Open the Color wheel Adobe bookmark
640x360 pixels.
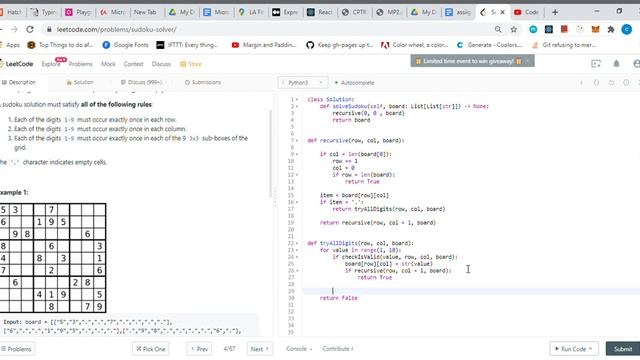tap(414, 45)
